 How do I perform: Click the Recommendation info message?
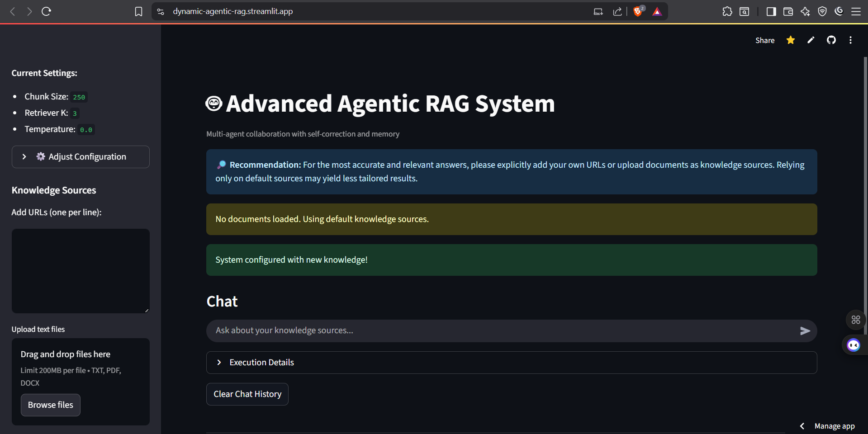(x=512, y=172)
